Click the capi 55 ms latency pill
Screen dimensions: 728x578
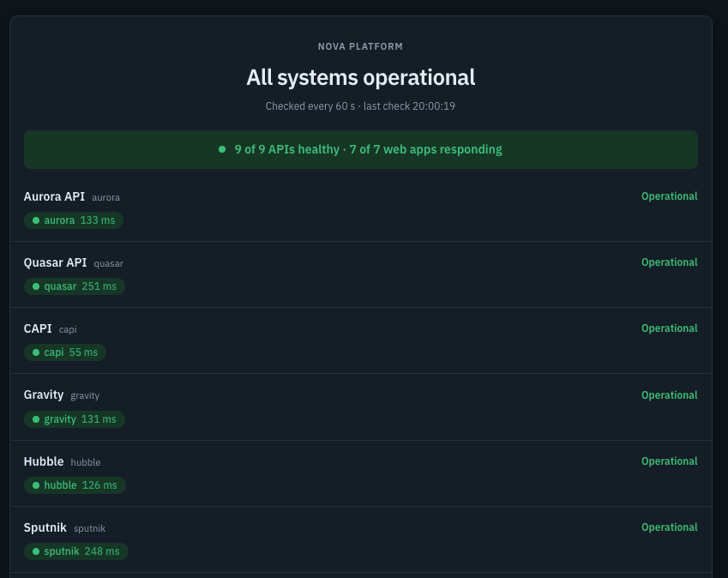(x=65, y=352)
